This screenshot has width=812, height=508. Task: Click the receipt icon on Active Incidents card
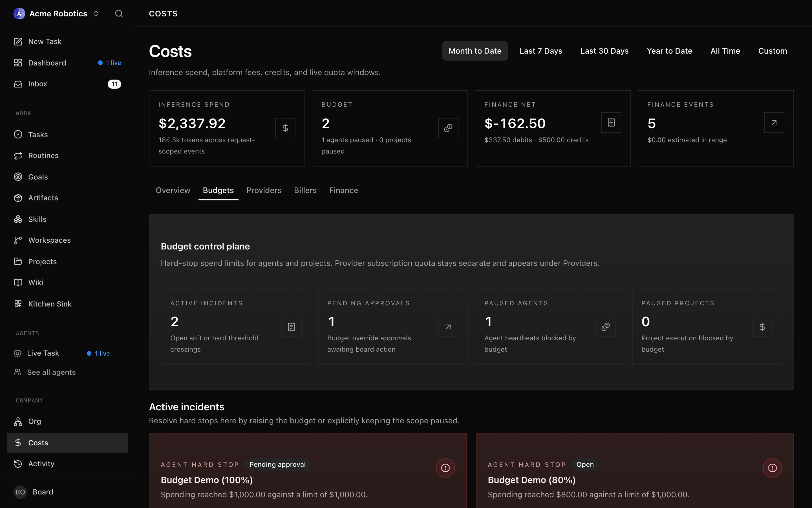[x=292, y=327]
